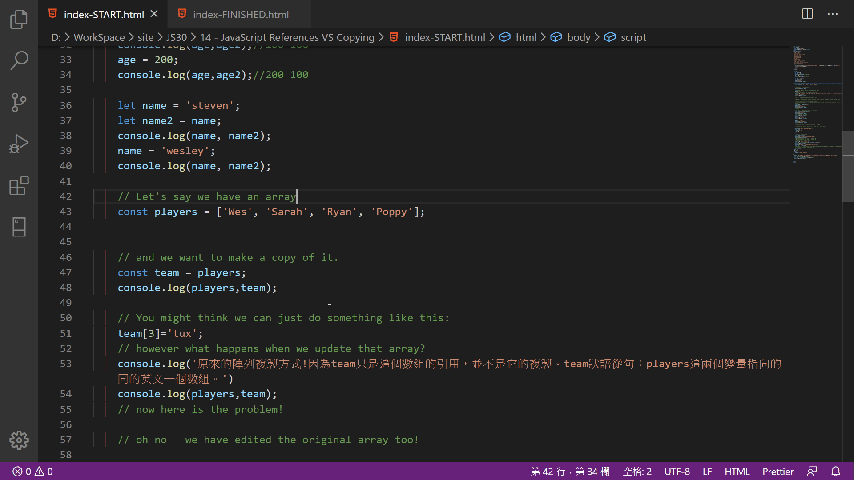The image size is (854, 480).
Task: Click the errors and warnings status indicator
Action: click(x=33, y=471)
